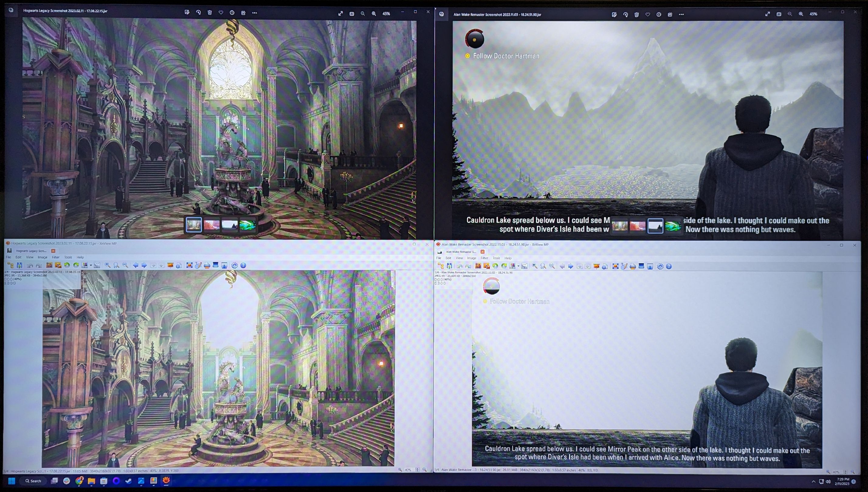
Task: Rotate the Hogwarts Legacy photo in Photos
Action: click(198, 12)
